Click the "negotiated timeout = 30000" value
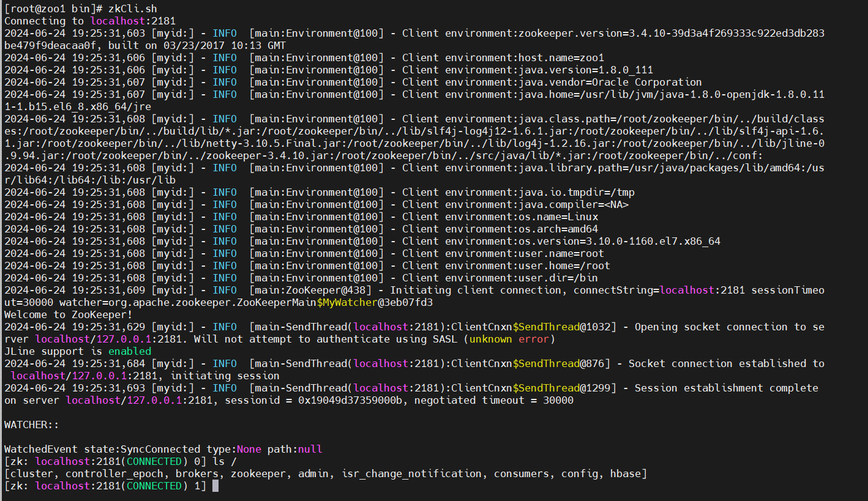 click(494, 400)
